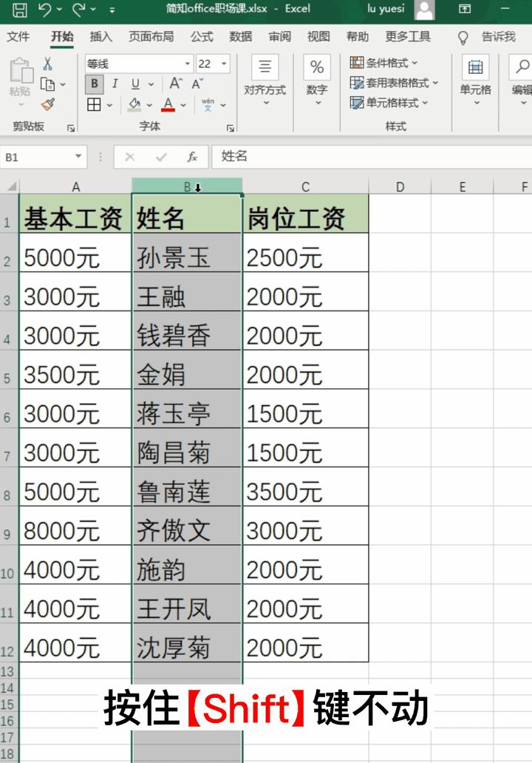This screenshot has width=532, height=763.
Task: Open the 对齐方式 alignment group
Action: [265, 81]
